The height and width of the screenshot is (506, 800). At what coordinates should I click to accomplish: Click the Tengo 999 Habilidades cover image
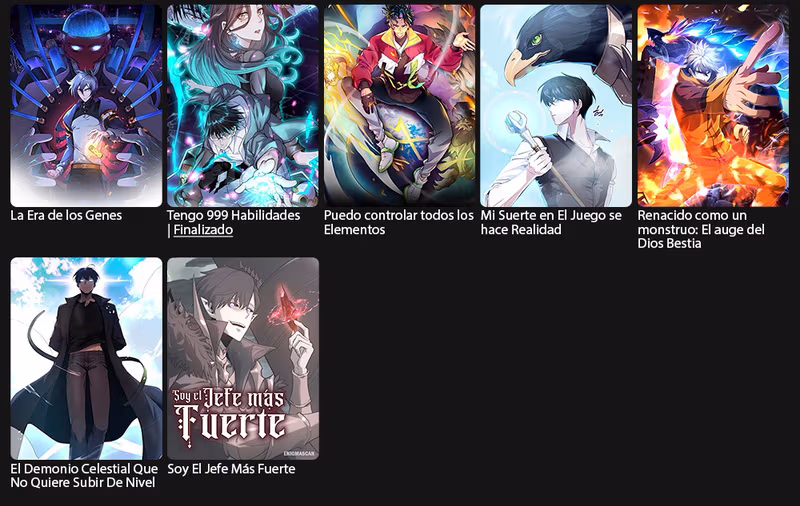tap(243, 106)
